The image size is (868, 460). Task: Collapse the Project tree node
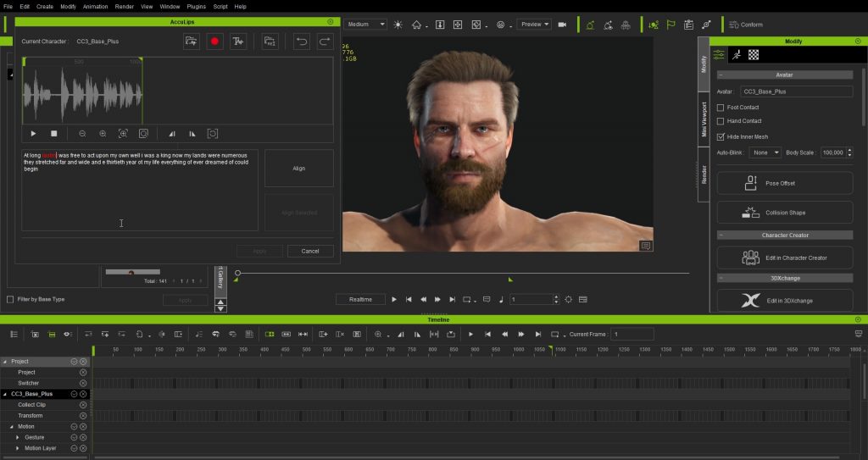[x=5, y=362]
